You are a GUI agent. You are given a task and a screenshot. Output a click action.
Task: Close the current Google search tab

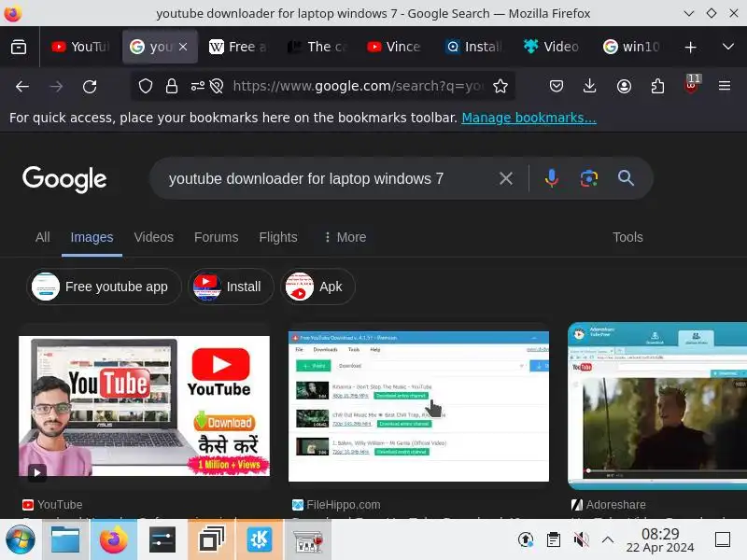pos(183,47)
